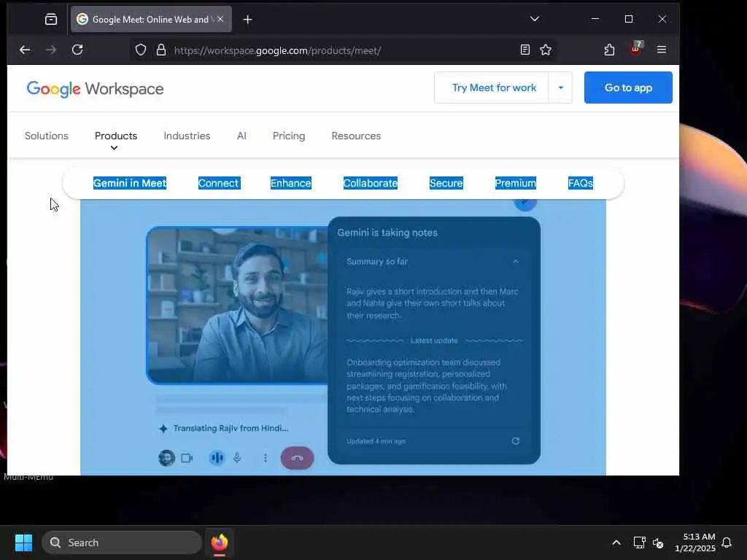Click the Firefox back arrow
Viewport: 747px width, 560px height.
25,50
